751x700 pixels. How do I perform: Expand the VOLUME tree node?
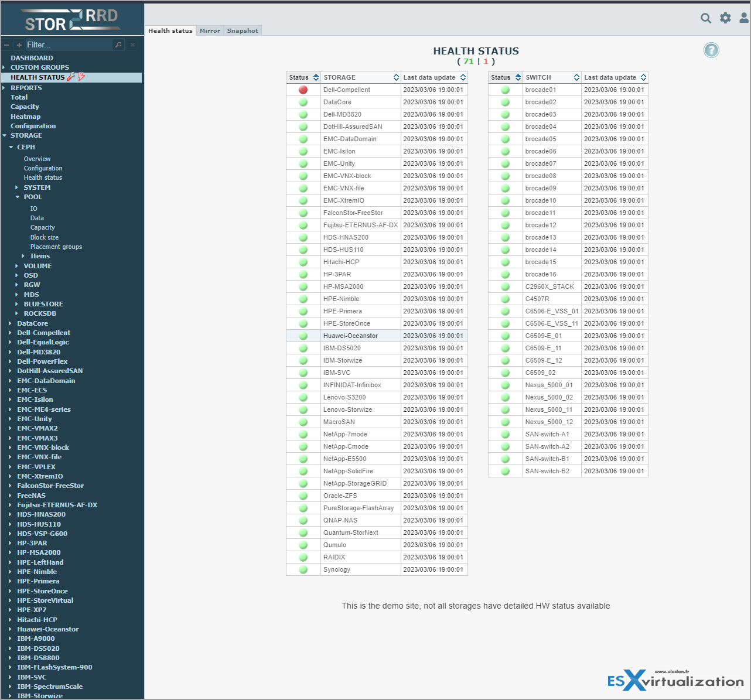pos(17,266)
